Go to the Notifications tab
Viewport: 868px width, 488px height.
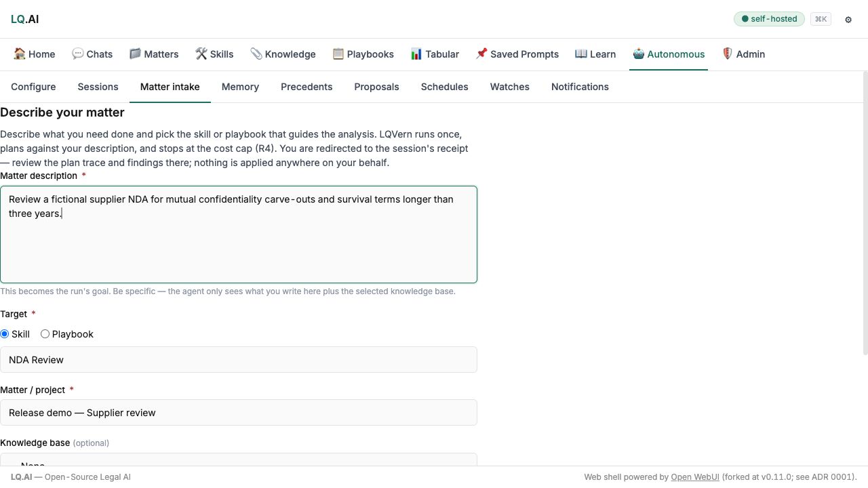click(x=580, y=87)
